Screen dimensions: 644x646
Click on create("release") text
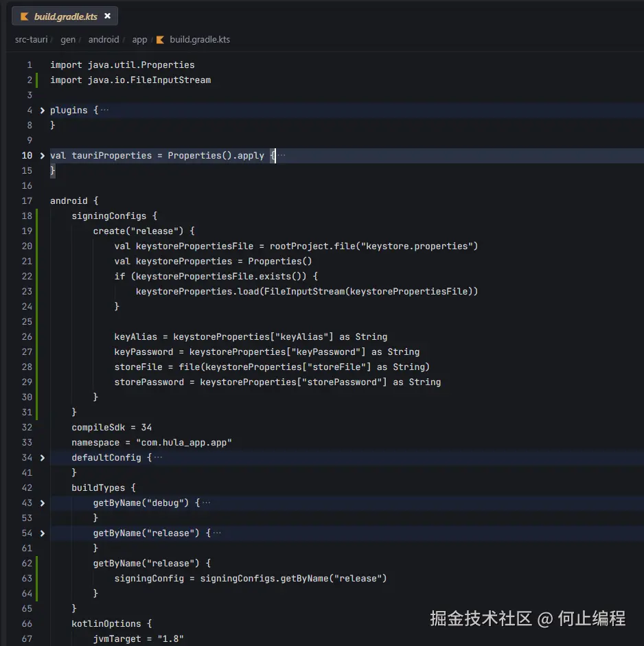click(x=138, y=231)
